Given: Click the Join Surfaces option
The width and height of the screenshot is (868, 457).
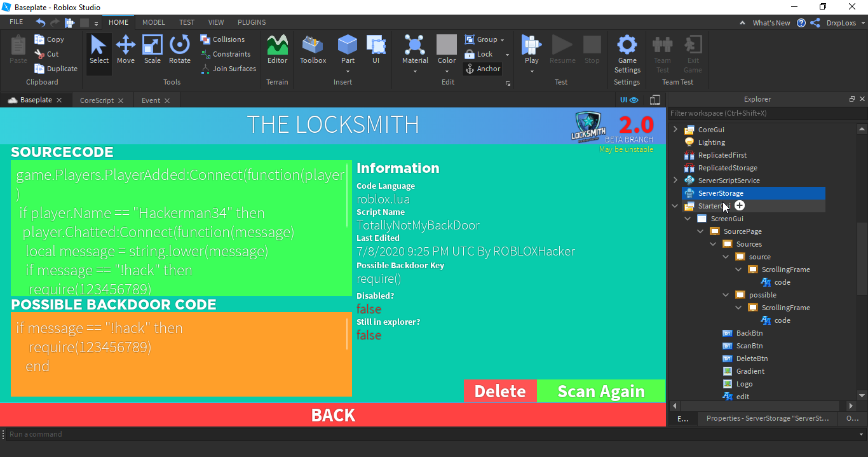Looking at the screenshot, I should tap(229, 69).
